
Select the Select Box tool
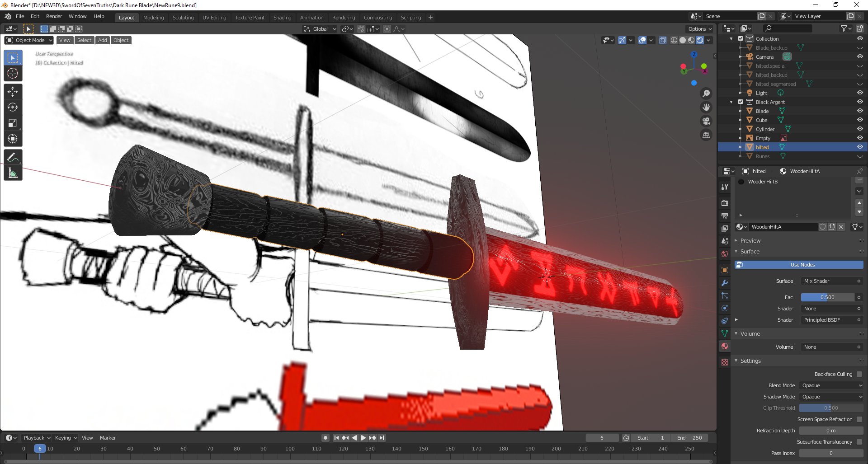tap(13, 58)
